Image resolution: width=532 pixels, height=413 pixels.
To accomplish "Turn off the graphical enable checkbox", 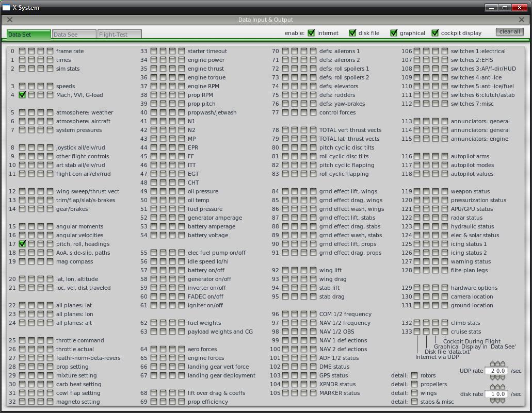I will 394,33.
